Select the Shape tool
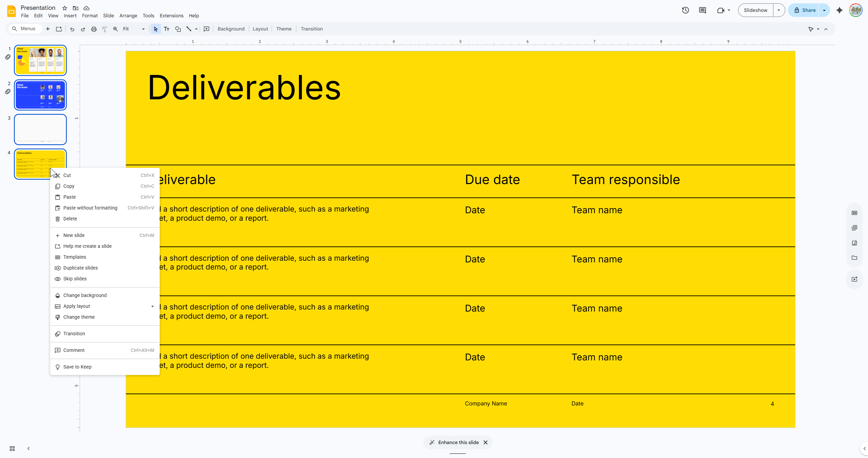Screen dimensions: 868x458 click(x=178, y=29)
